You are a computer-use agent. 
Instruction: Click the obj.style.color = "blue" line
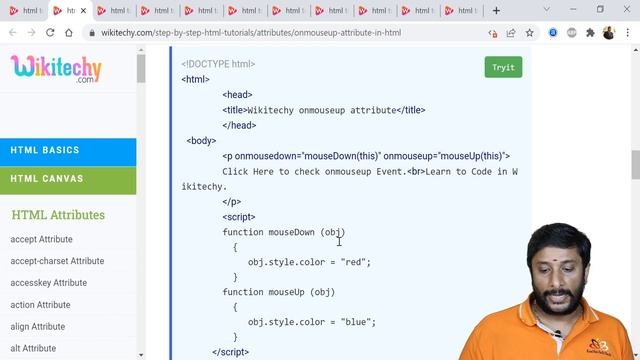point(312,322)
